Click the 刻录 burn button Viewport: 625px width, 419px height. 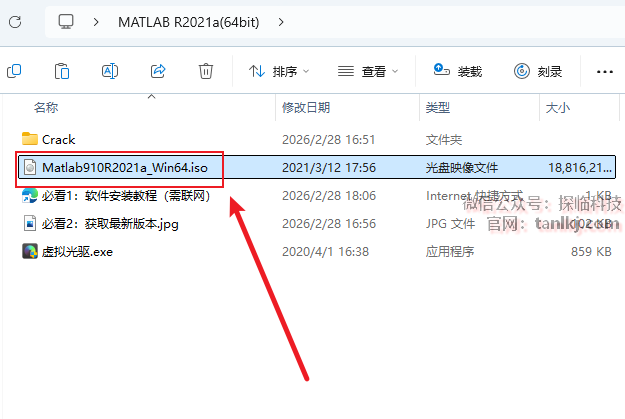coord(538,71)
